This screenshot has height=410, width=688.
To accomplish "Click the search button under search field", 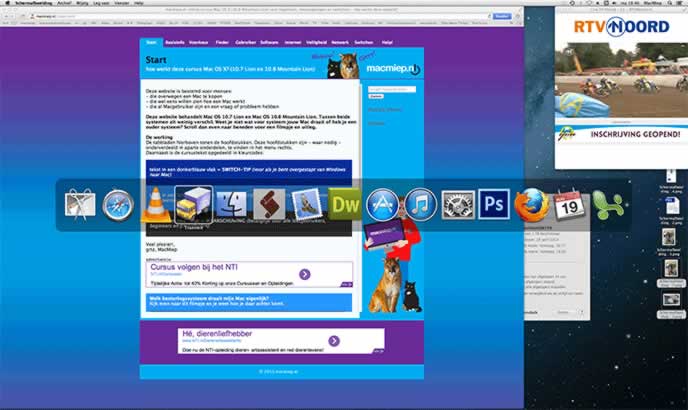I will 376,96.
